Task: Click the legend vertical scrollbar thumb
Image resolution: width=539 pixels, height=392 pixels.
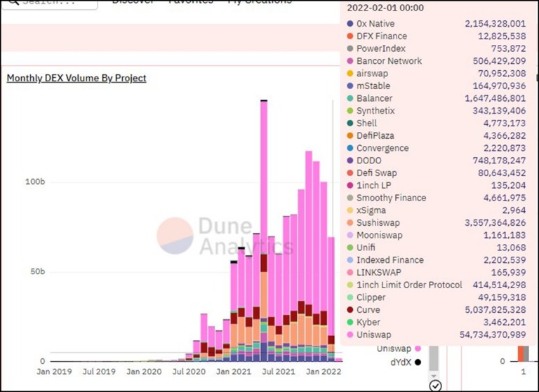Action: pos(434,358)
